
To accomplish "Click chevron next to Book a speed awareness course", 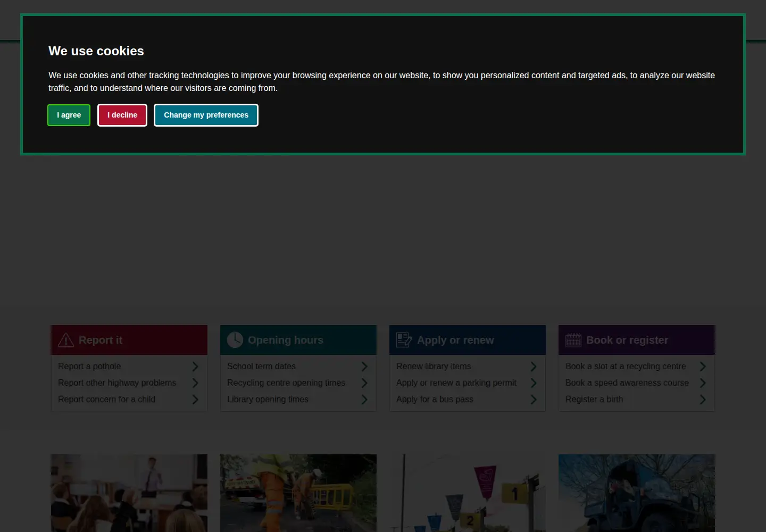I will pos(703,383).
